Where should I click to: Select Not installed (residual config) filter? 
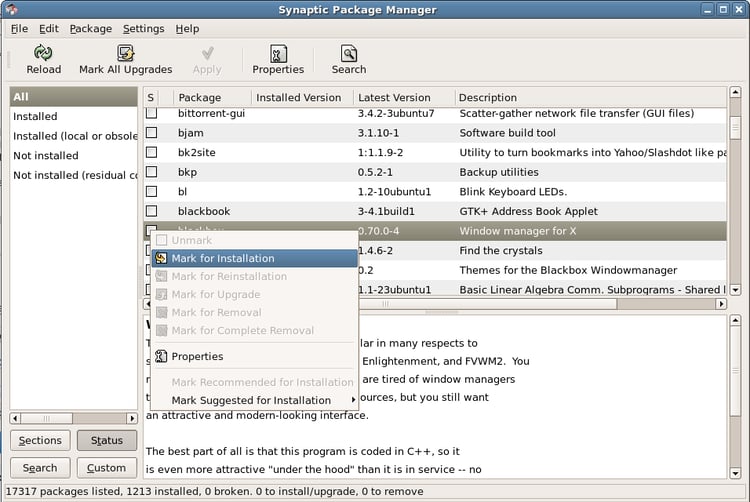click(73, 175)
